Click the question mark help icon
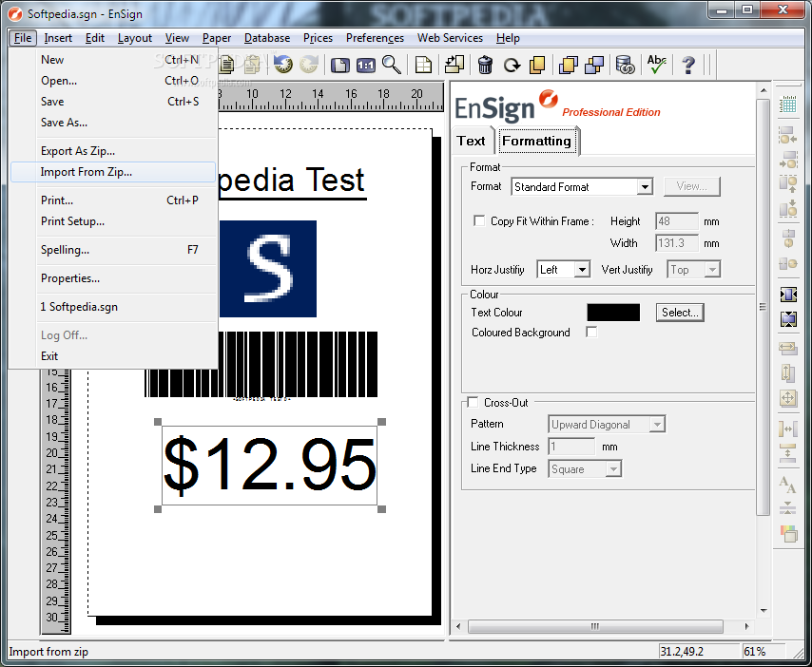This screenshot has height=667, width=812. pyautogui.click(x=688, y=66)
